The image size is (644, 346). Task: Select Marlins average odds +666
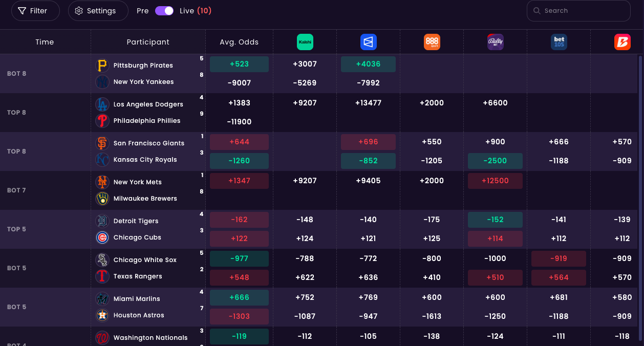tap(239, 297)
